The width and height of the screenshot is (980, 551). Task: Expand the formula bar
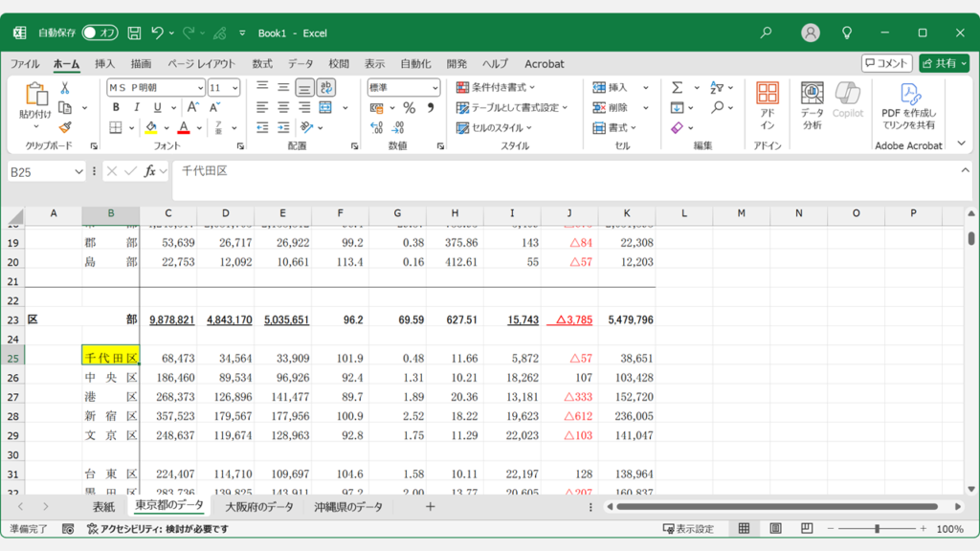[965, 170]
